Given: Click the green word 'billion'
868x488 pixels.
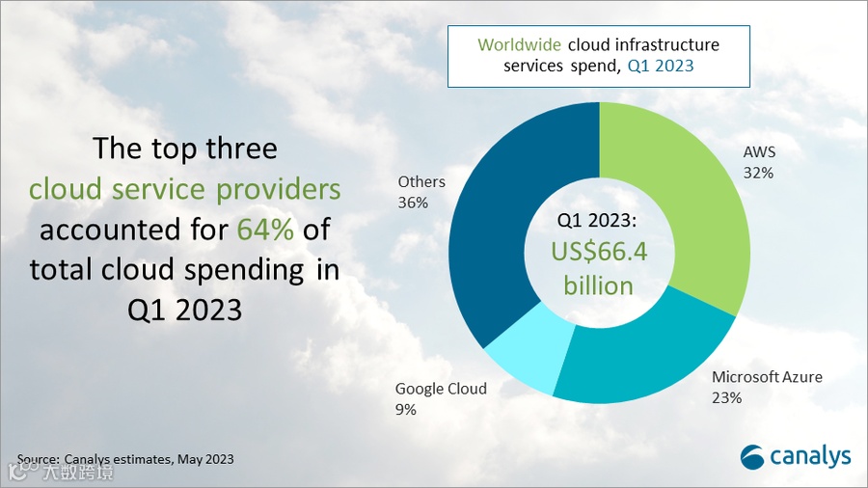Looking at the screenshot, I should (x=598, y=286).
